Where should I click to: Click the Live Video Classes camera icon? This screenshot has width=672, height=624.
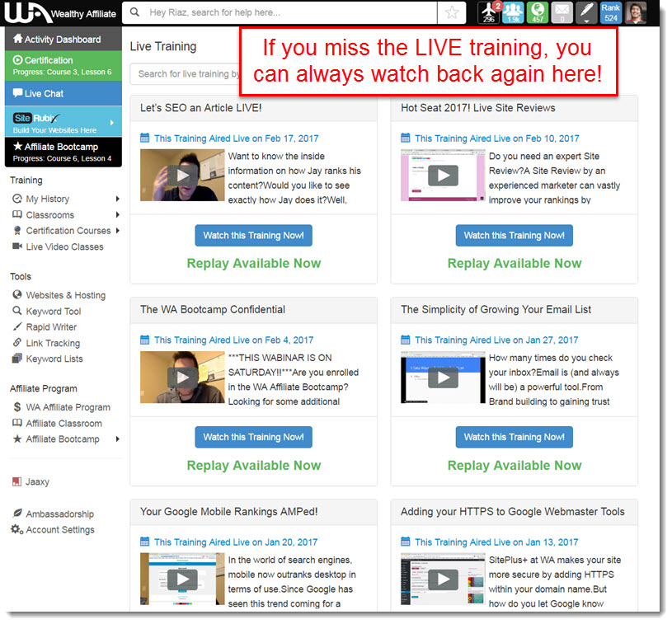coord(17,246)
